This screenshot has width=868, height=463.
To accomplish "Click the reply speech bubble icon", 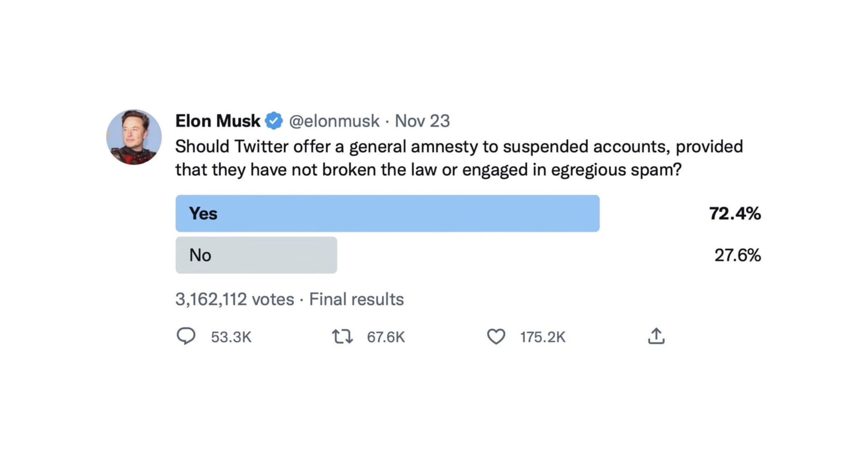I will pos(186,336).
